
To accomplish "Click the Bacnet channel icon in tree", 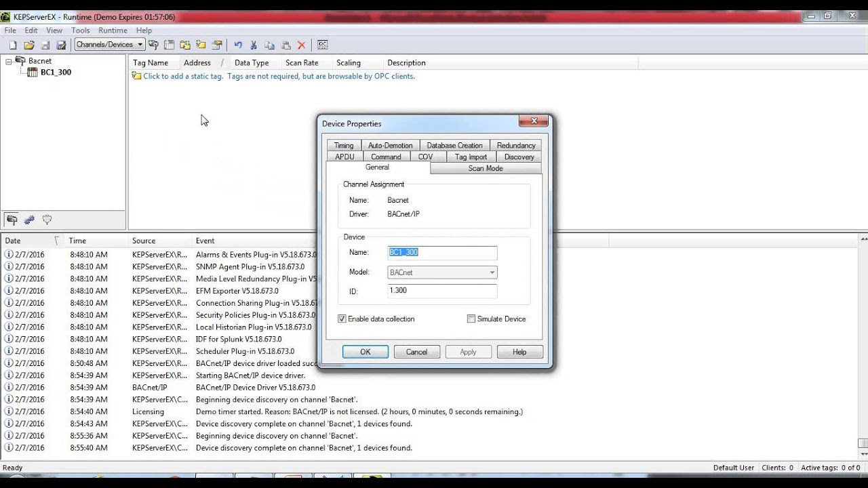I will [x=20, y=61].
